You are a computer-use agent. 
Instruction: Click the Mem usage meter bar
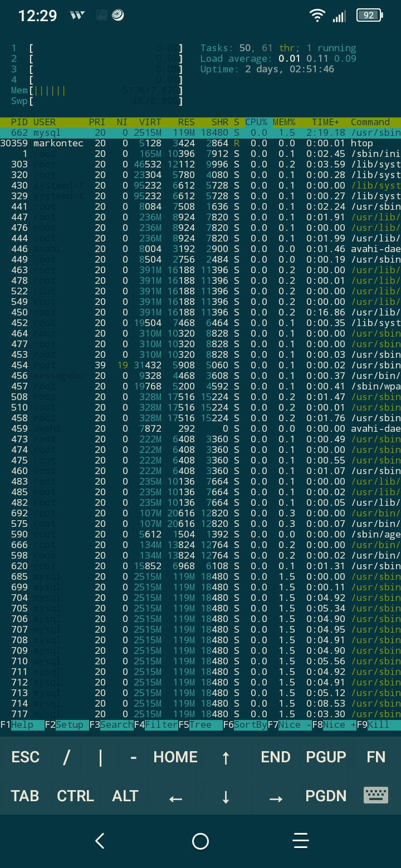tap(97, 91)
